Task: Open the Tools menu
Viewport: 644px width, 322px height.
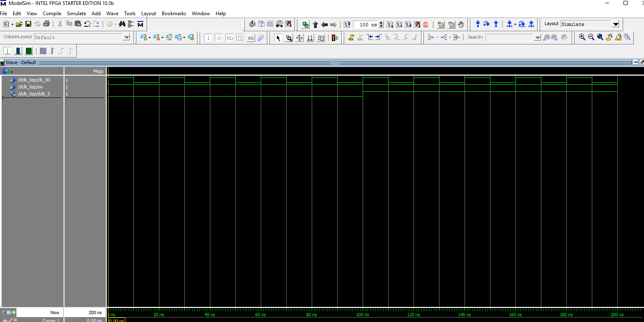Action: 130,14
